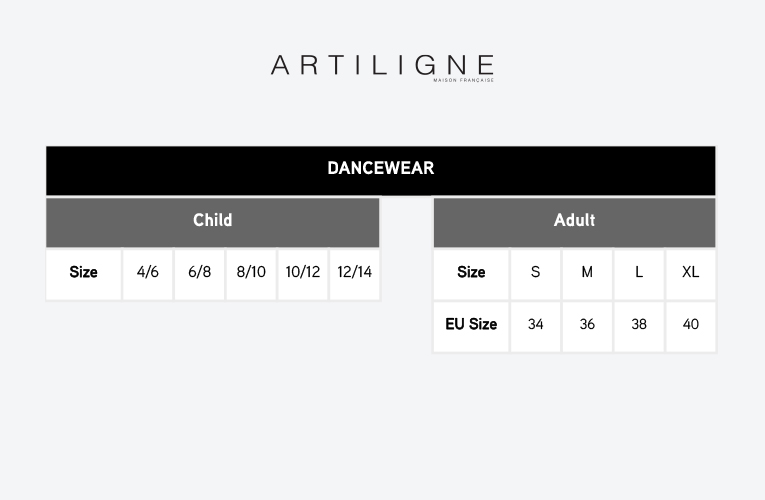The width and height of the screenshot is (765, 500).
Task: Choose EU size 38 cell
Action: [x=639, y=325]
